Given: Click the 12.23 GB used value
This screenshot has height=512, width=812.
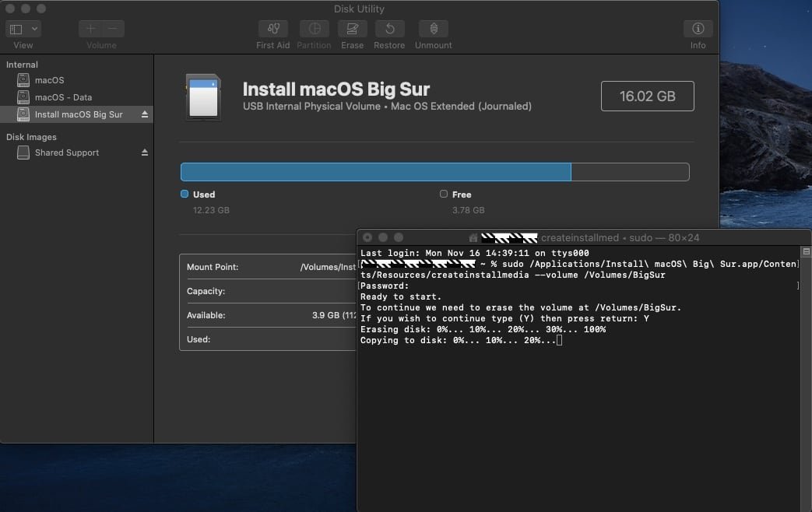Looking at the screenshot, I should [x=211, y=210].
